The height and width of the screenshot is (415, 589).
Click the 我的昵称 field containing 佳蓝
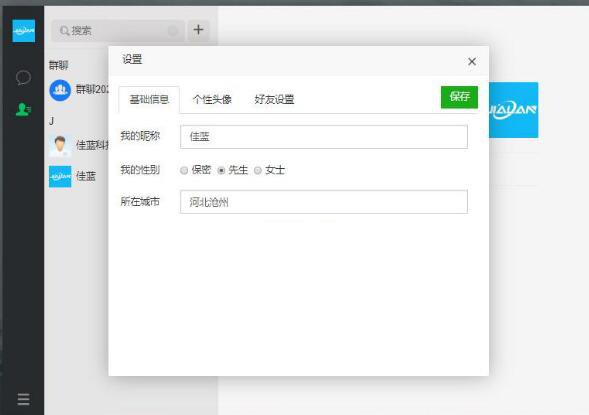point(324,137)
